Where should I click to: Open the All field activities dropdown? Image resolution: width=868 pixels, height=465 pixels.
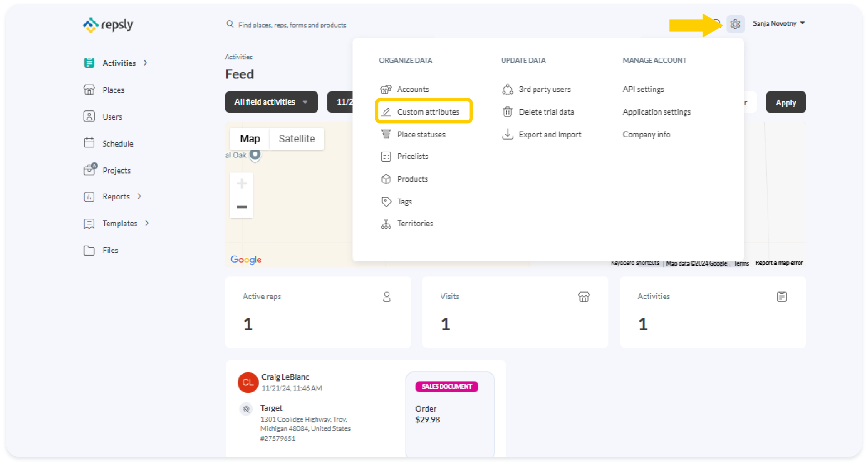coord(271,102)
